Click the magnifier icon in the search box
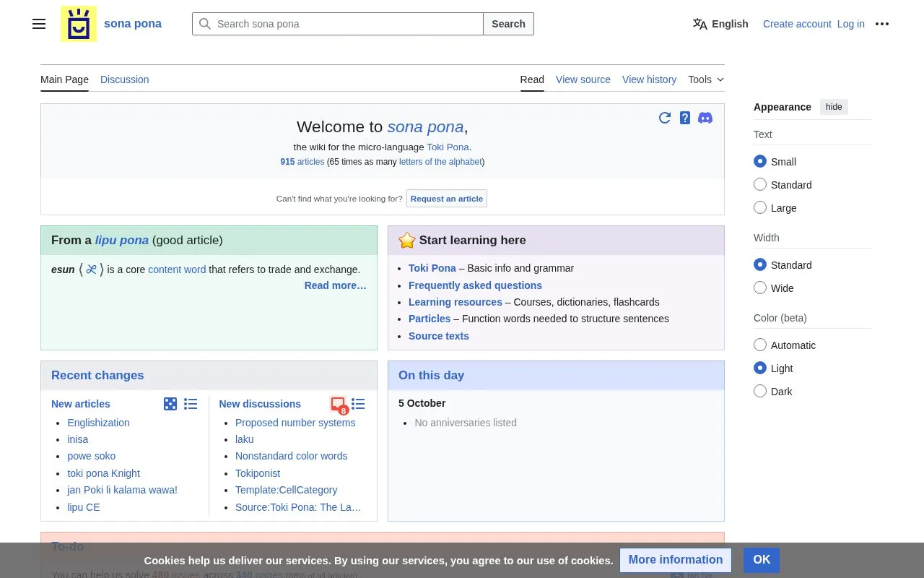Screen dimensions: 924x578 [205, 24]
